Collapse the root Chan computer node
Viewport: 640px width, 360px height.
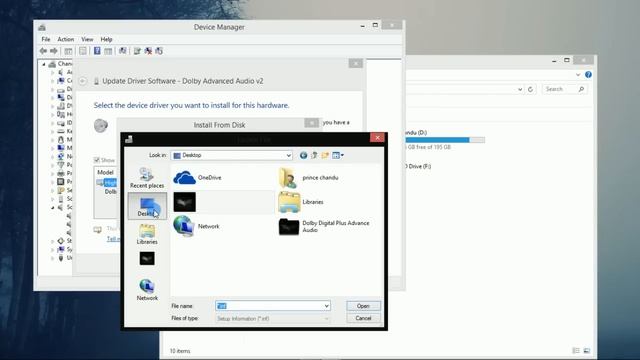[44, 64]
